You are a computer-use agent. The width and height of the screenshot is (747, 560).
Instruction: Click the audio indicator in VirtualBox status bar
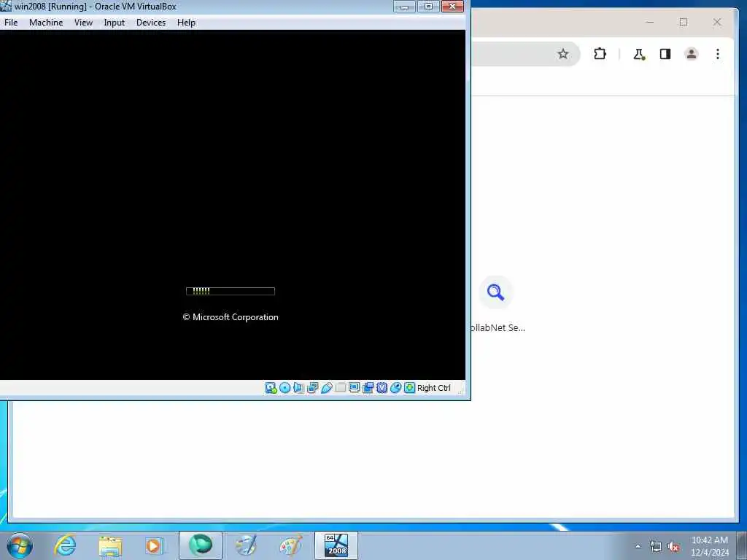[298, 388]
